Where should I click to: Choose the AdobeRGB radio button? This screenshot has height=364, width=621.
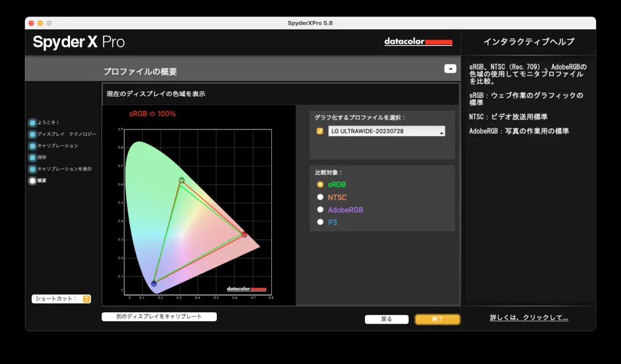pos(320,210)
